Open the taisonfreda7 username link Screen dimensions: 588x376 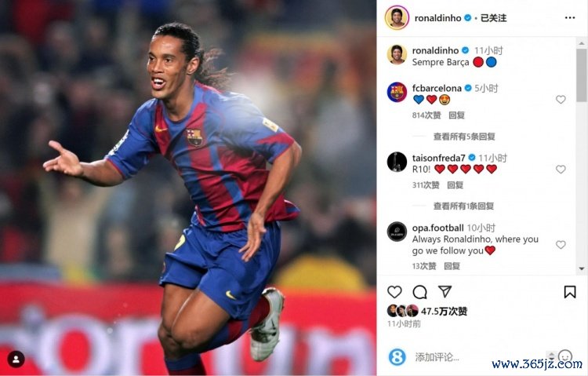[438, 158]
